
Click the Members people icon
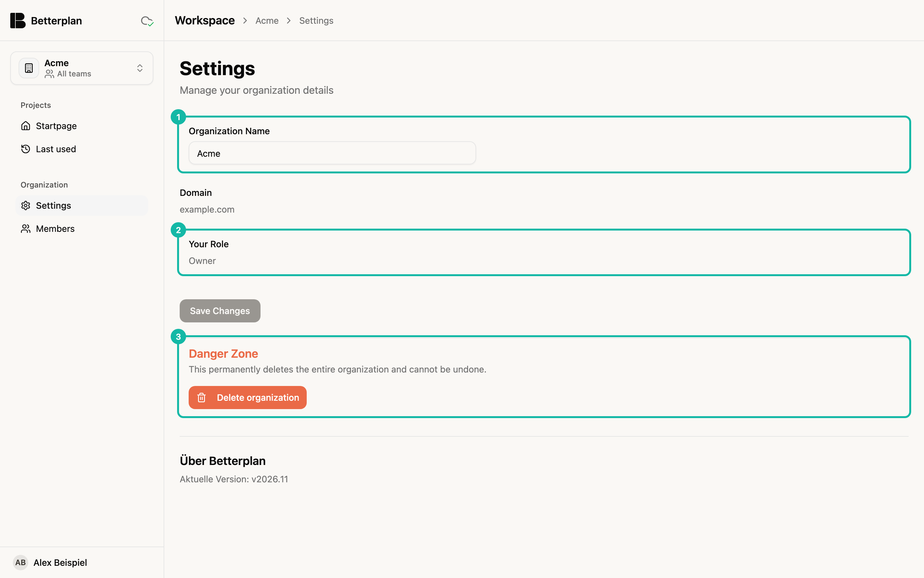[x=26, y=229]
